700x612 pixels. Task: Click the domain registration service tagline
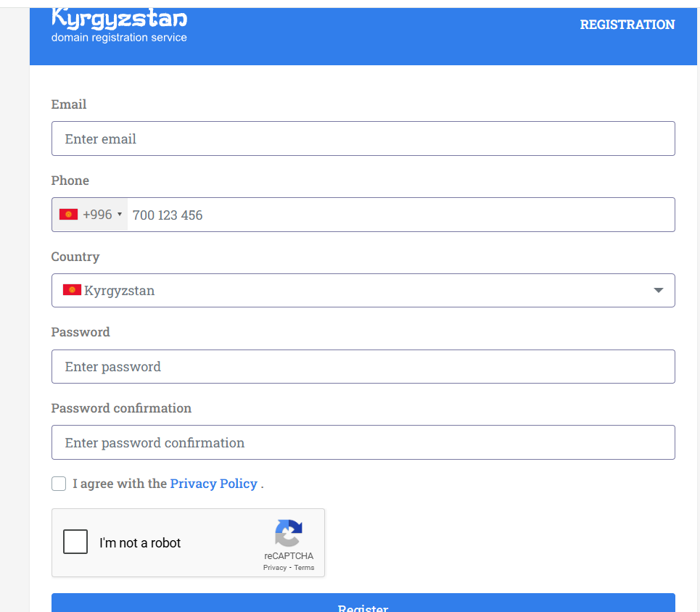click(x=119, y=38)
